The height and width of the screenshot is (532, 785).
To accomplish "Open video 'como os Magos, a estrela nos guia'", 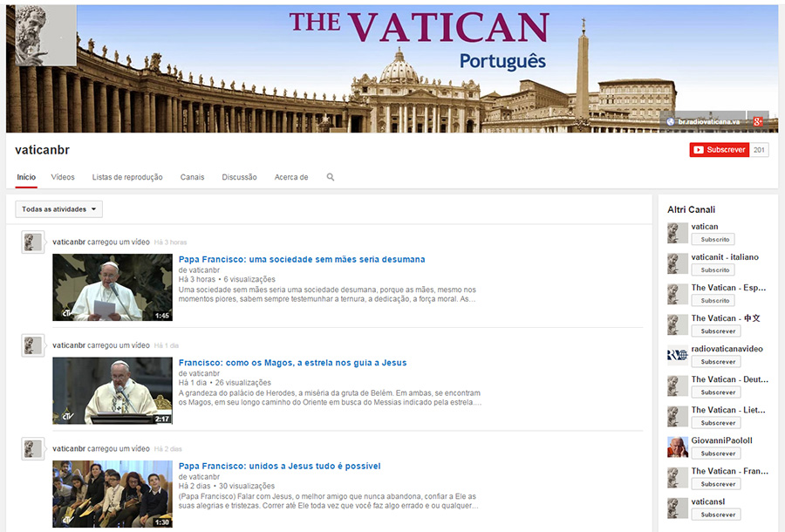I will [293, 363].
